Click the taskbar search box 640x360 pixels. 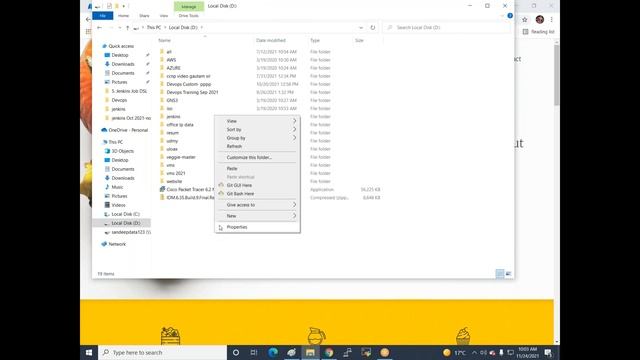[x=162, y=352]
